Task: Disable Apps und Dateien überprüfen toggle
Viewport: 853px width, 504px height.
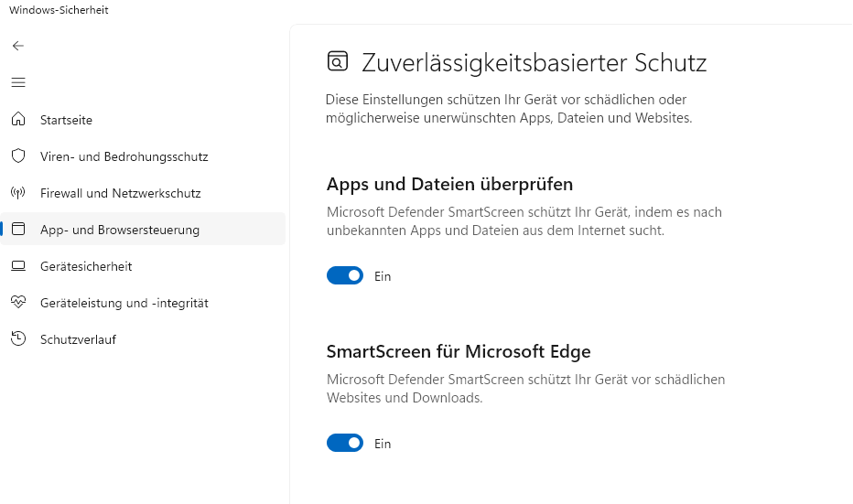Action: point(345,275)
